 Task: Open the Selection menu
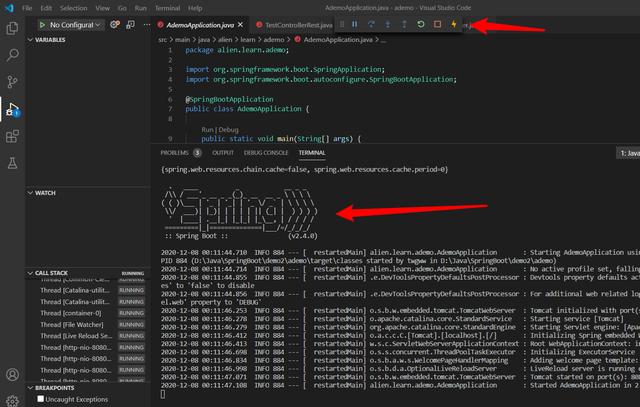73,8
